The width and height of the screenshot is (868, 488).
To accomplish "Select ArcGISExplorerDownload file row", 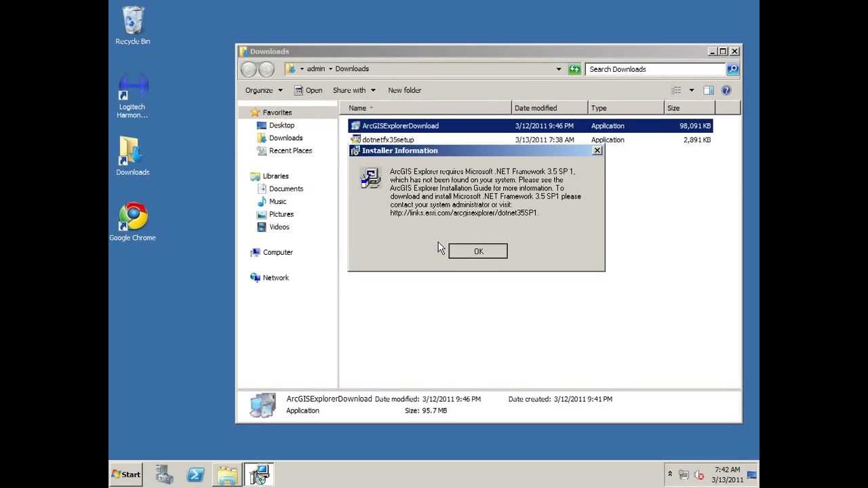I will (530, 126).
